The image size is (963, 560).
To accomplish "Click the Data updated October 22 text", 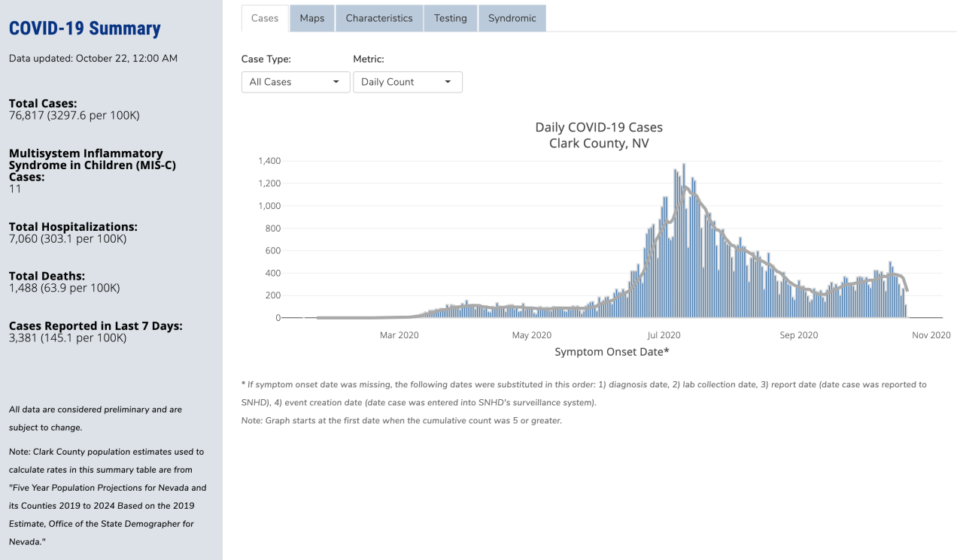I will (x=93, y=58).
